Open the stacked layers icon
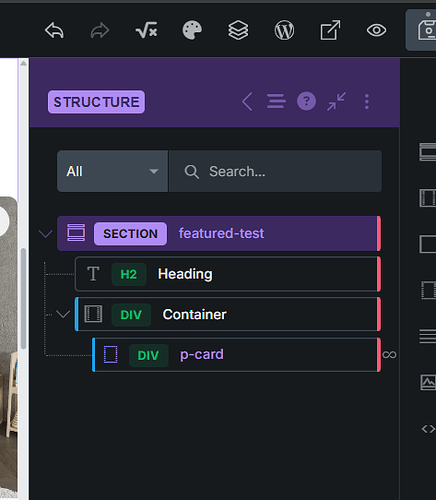This screenshot has width=436, height=500. (x=238, y=30)
